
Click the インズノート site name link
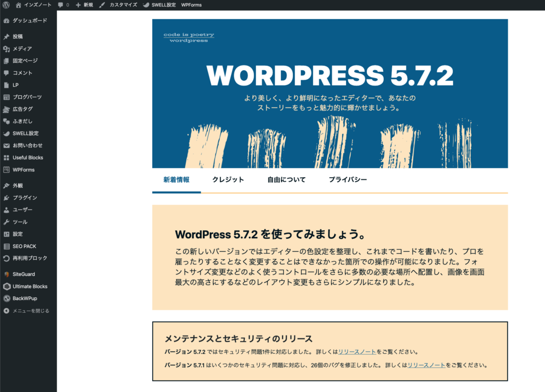coord(38,5)
